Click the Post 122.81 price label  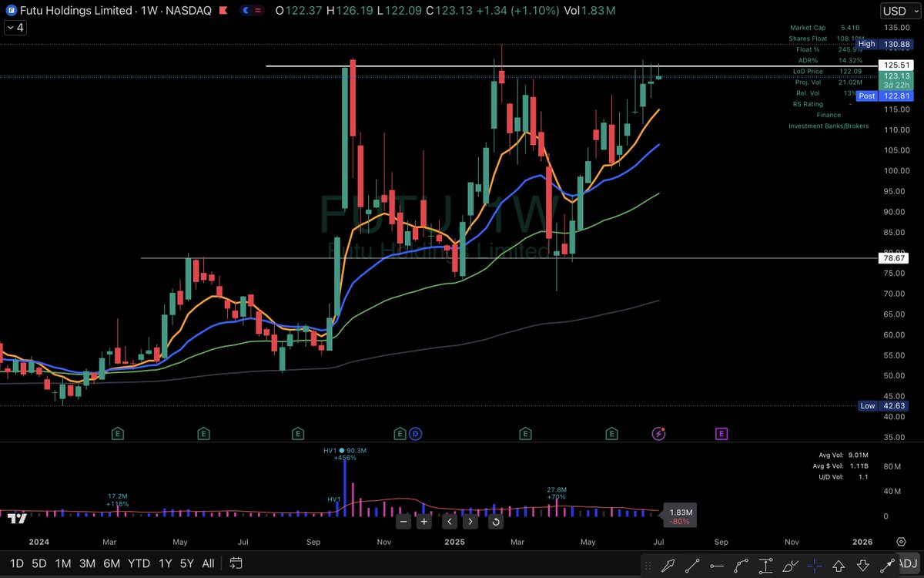883,96
